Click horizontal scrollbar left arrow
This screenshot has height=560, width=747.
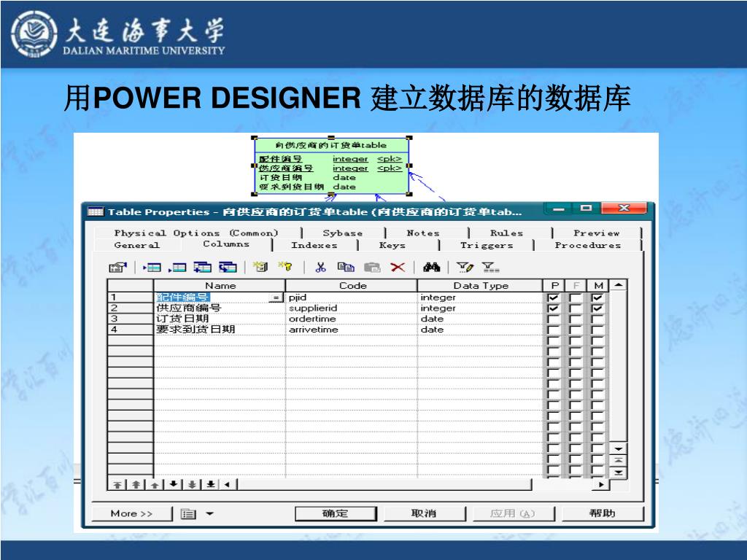(228, 485)
